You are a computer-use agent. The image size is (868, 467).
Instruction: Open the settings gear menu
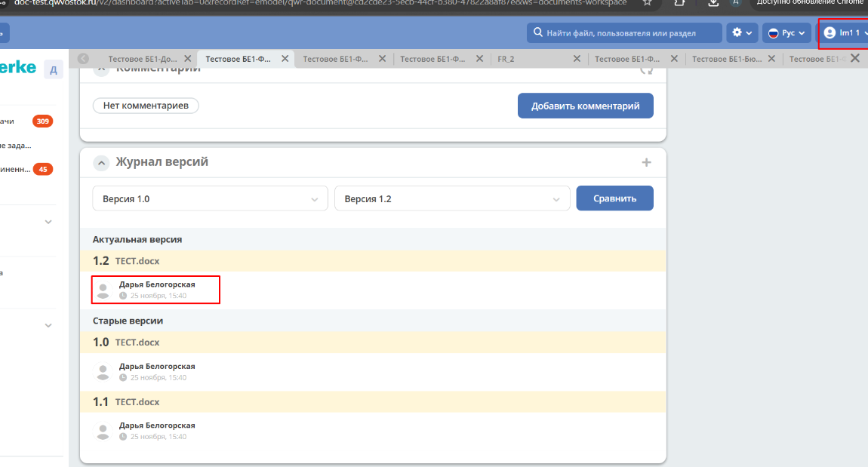[x=741, y=33]
